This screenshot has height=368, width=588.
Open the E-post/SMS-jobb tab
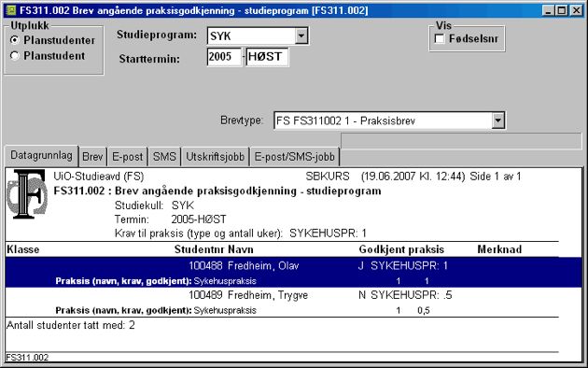coord(294,156)
